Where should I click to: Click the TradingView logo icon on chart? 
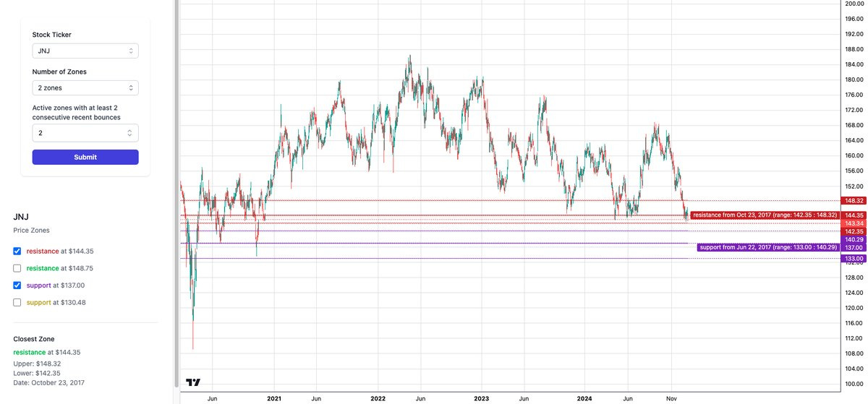click(193, 382)
